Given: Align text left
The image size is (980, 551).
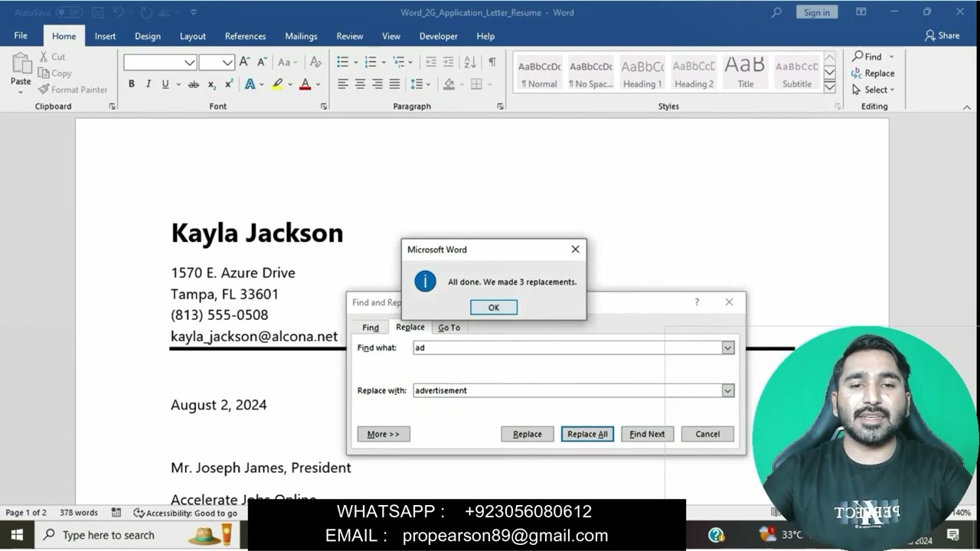Looking at the screenshot, I should 343,84.
